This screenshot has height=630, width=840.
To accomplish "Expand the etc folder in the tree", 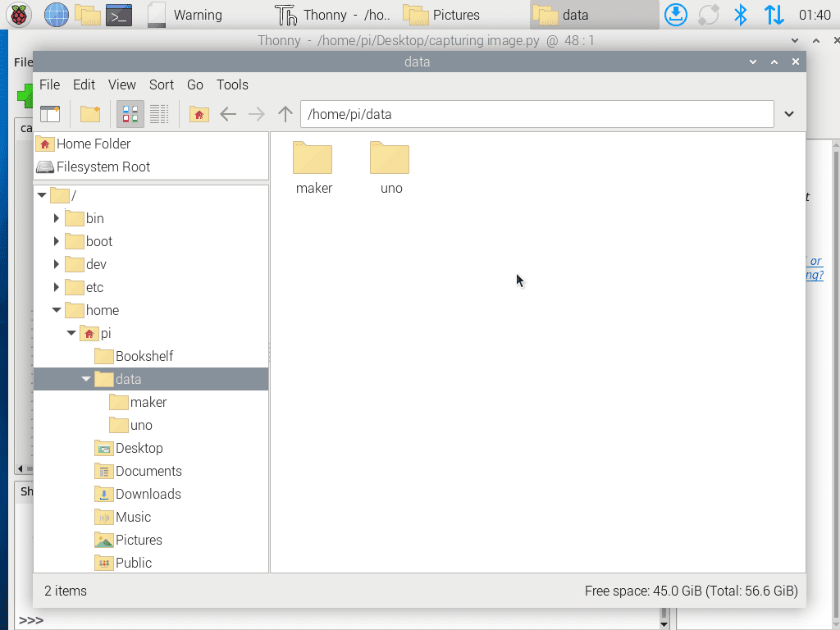I will (56, 287).
